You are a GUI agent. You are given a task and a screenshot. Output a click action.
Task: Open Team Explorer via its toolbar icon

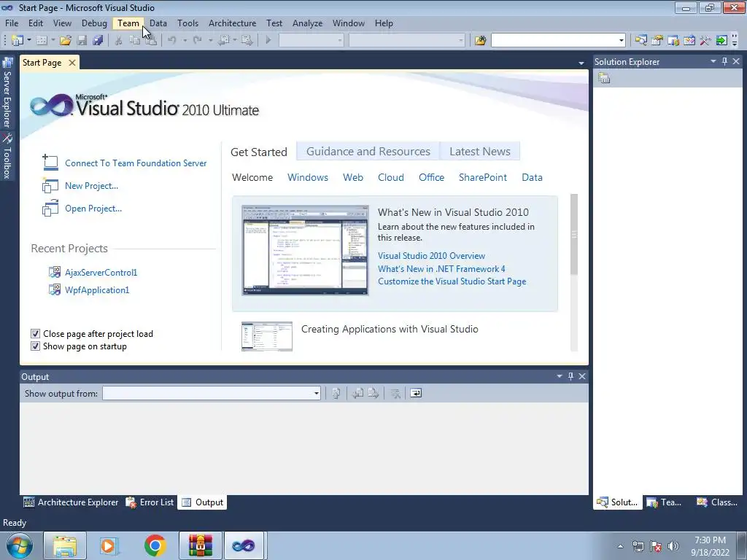(673, 41)
